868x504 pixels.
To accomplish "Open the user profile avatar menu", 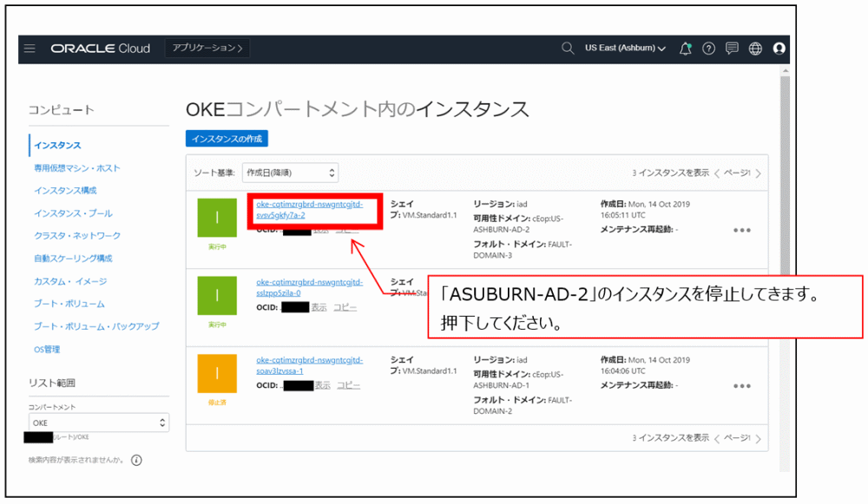I will [779, 49].
